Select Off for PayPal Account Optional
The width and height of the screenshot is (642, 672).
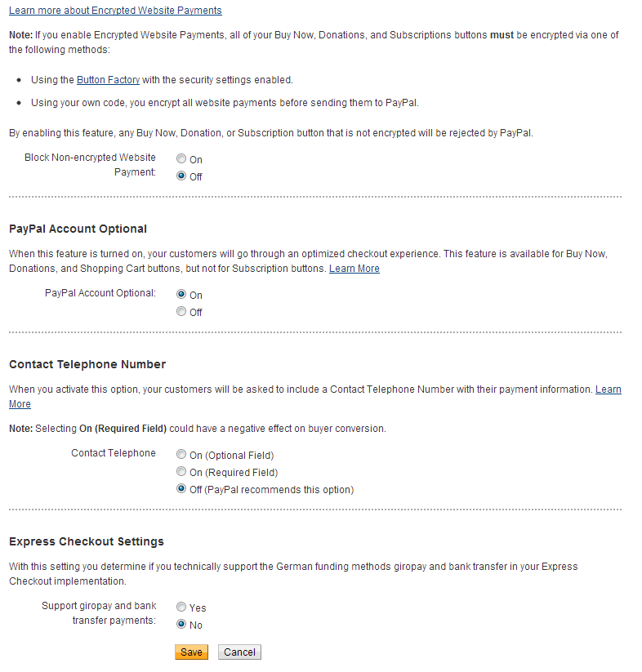[181, 312]
